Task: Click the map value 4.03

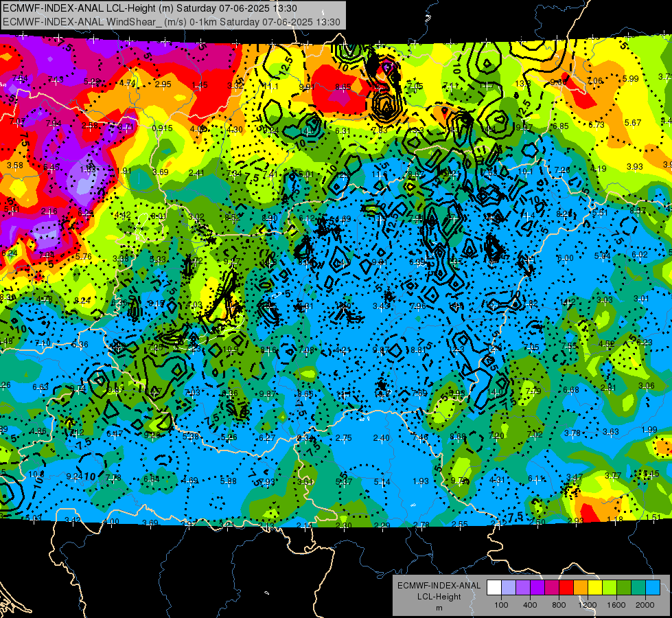Action: coord(194,305)
